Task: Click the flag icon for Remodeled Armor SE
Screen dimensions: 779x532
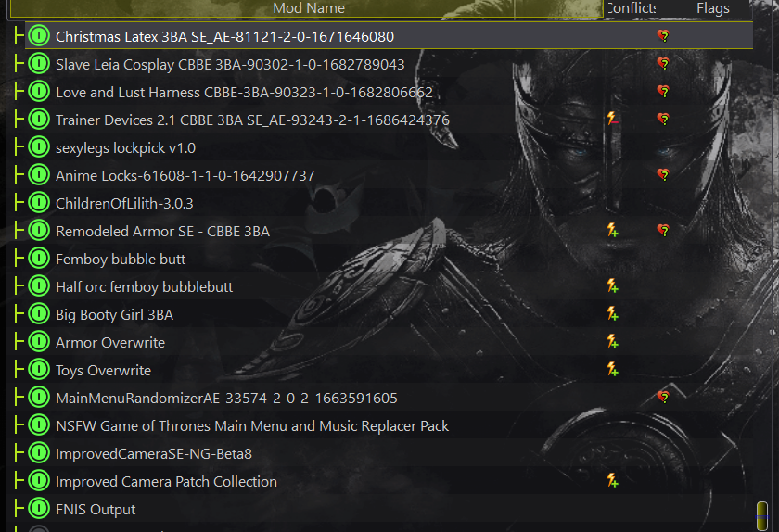Action: coord(663,231)
